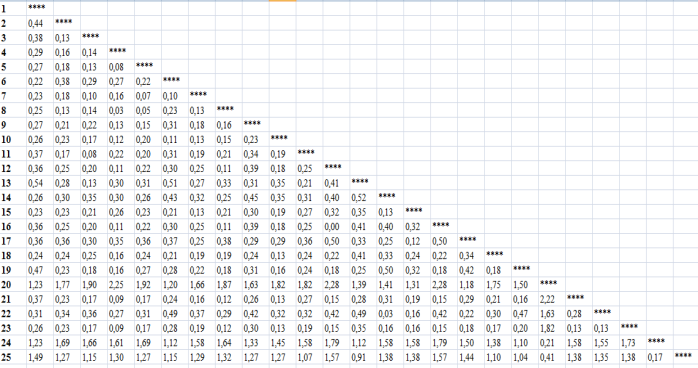Click the 0,21 cell in row 24
Viewport: 698px width, 368px height.
pyautogui.click(x=552, y=343)
